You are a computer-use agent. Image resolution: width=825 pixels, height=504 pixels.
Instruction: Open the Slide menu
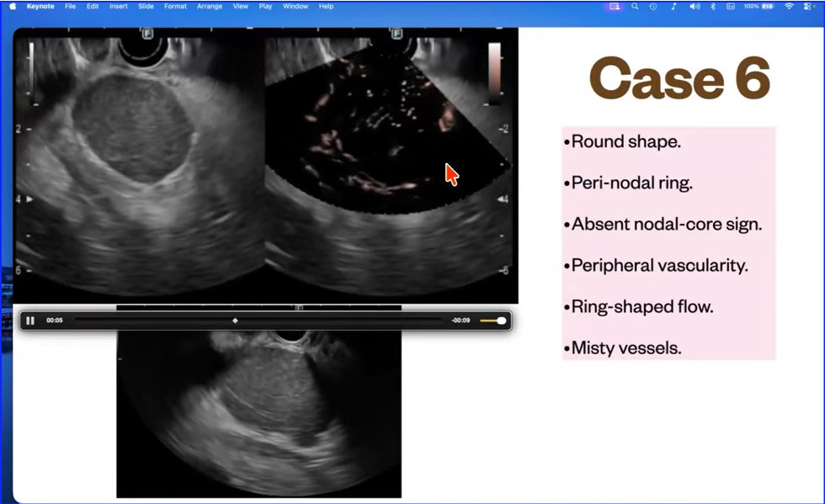click(x=146, y=7)
